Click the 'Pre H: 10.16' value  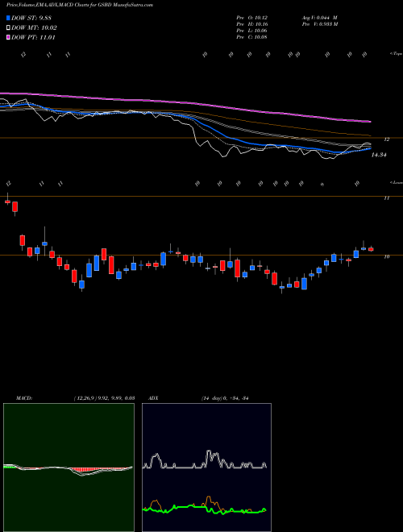251,24
